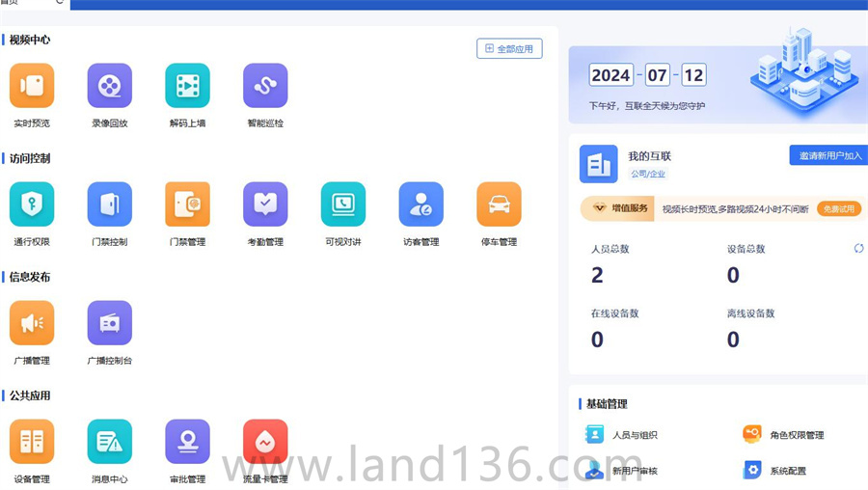Launch the 考勤管理 attendance app
Image resolution: width=868 pixels, height=490 pixels.
(x=265, y=204)
